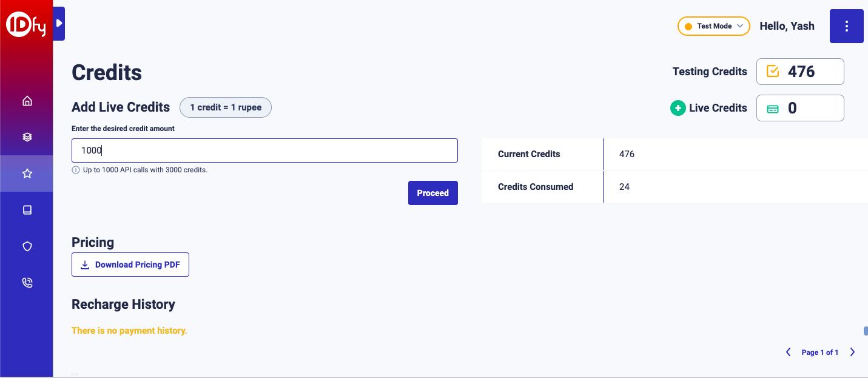The width and height of the screenshot is (868, 378).
Task: Open the three-dot user menu
Action: pyautogui.click(x=846, y=26)
